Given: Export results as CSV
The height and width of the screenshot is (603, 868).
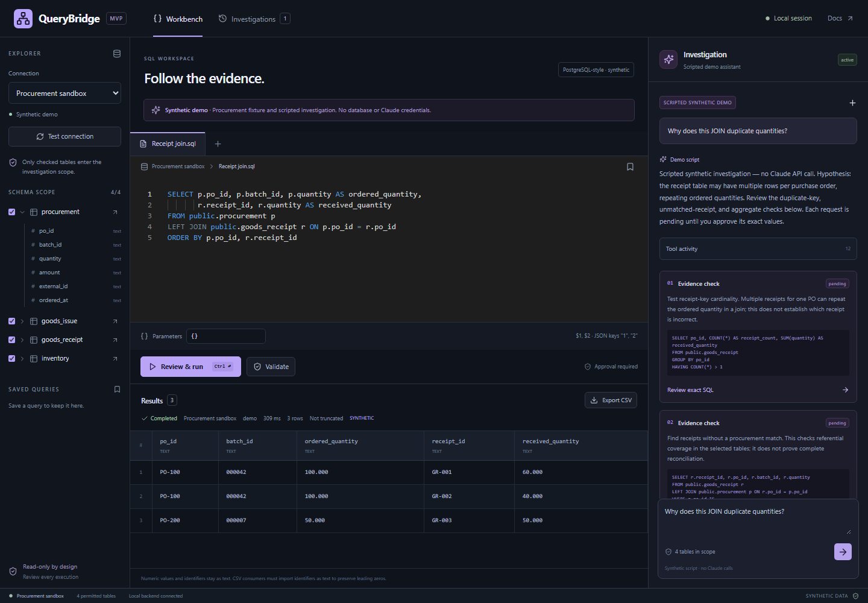Looking at the screenshot, I should pyautogui.click(x=611, y=400).
